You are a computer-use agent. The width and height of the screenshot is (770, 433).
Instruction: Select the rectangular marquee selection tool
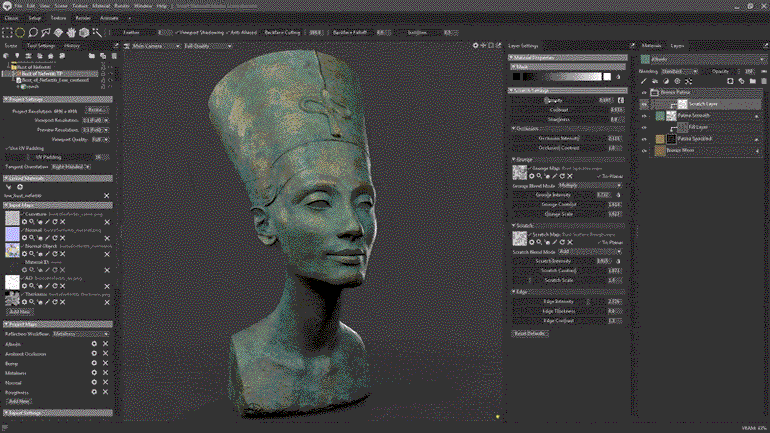(x=7, y=32)
